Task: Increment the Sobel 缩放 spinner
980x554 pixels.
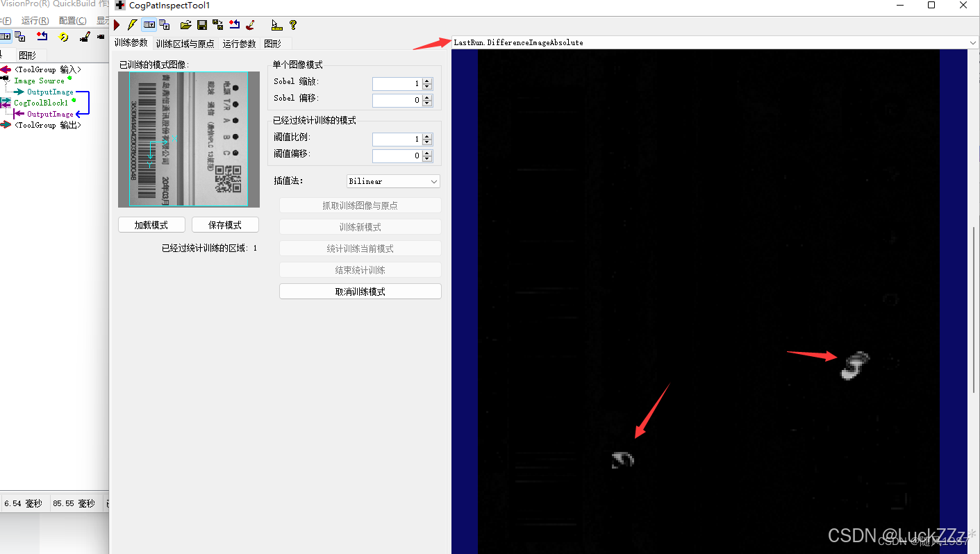Action: click(427, 81)
